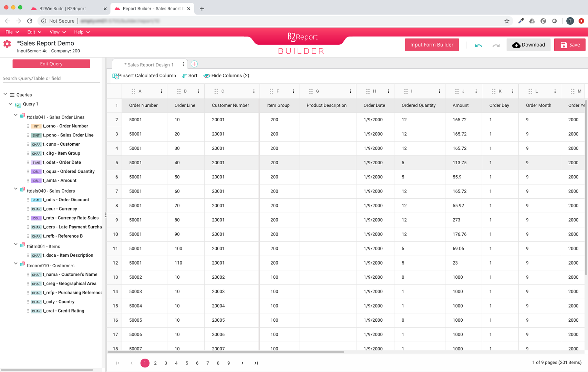Click the Edit Query button
The height and width of the screenshot is (372, 588).
pyautogui.click(x=51, y=64)
